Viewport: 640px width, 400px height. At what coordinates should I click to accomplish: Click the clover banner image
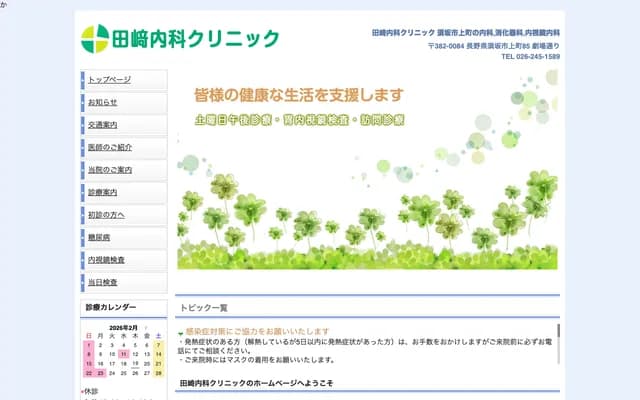367,170
